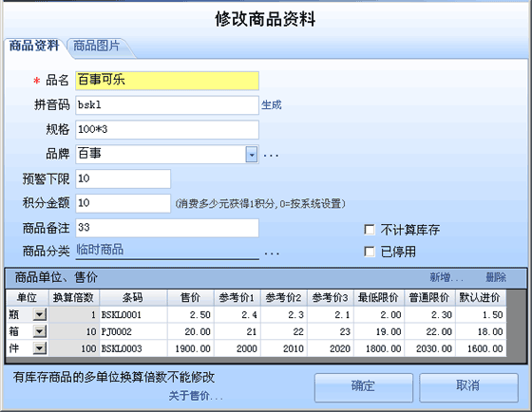This screenshot has height=412, width=532.
Task: Click the 最低限价 cell 19.00
Action: click(379, 331)
